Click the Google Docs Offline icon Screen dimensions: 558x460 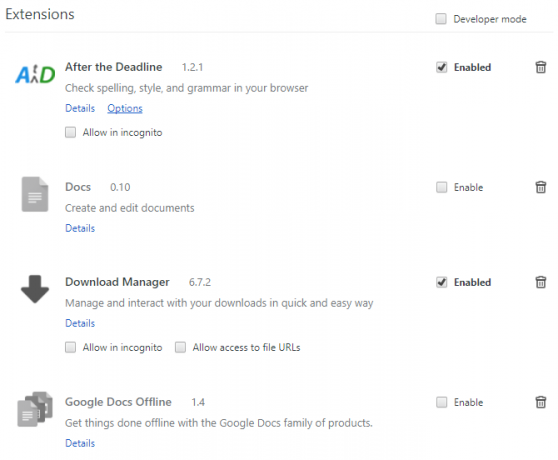pos(35,409)
